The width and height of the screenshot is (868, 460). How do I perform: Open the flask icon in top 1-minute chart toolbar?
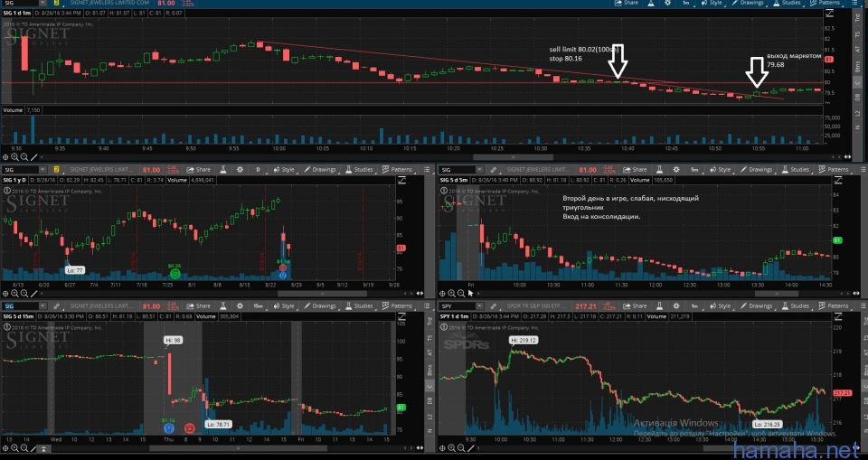652,3
